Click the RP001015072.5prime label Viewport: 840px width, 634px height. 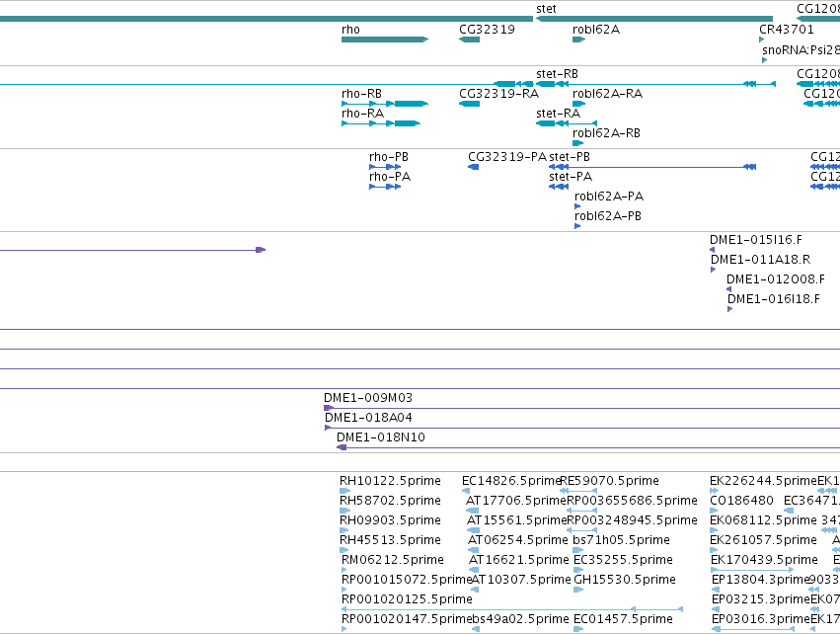click(x=407, y=580)
